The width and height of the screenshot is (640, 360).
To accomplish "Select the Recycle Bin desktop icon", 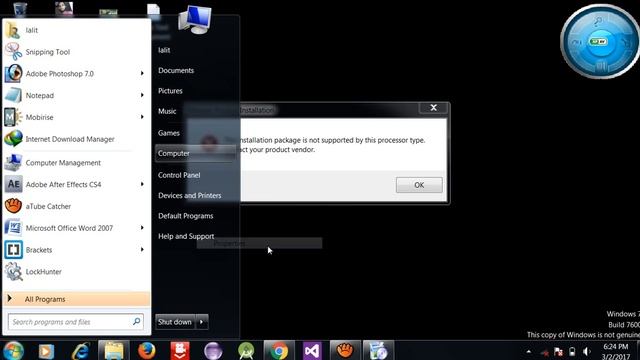I will point(20,8).
